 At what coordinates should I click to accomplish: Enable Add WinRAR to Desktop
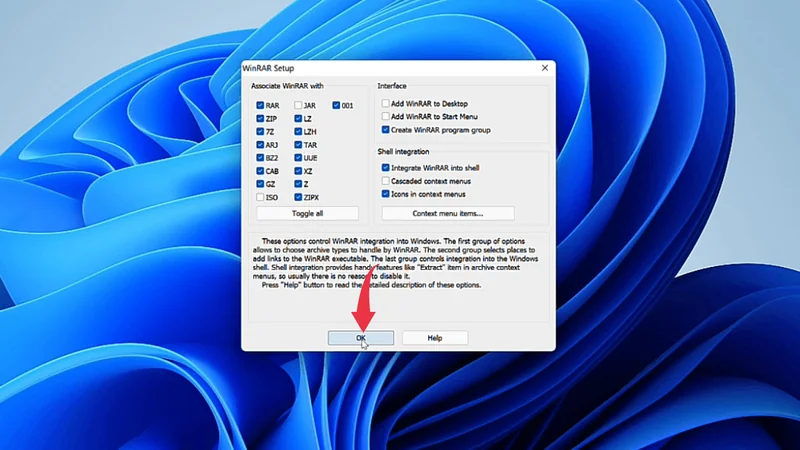386,104
